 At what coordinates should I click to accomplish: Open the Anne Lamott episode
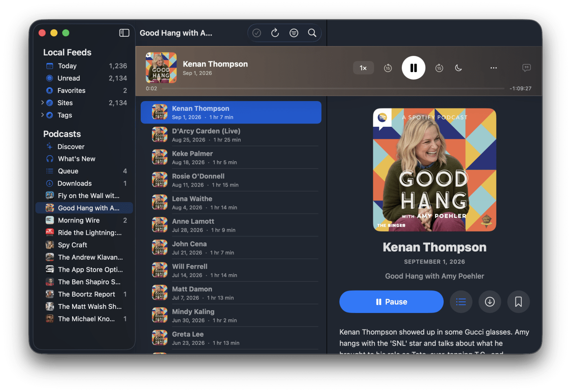tap(231, 225)
